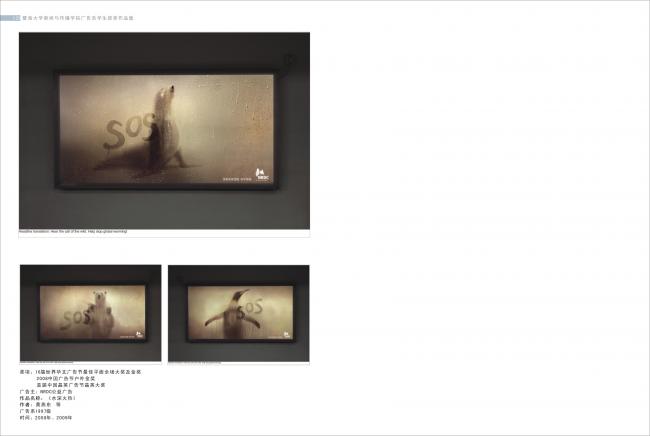Select the penguin SOS poster thumbnail
The image size is (650, 436).
(239, 313)
